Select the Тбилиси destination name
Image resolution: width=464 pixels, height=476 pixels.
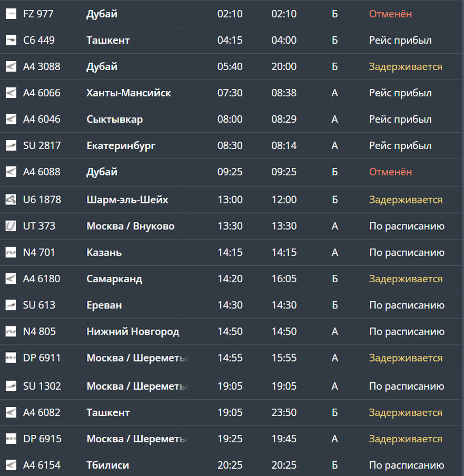point(107,465)
